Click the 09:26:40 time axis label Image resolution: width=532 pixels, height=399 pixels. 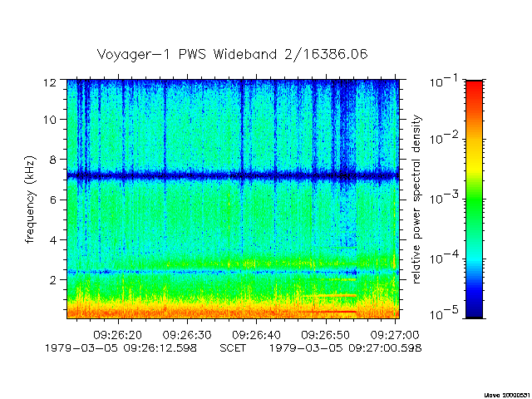pos(256,335)
